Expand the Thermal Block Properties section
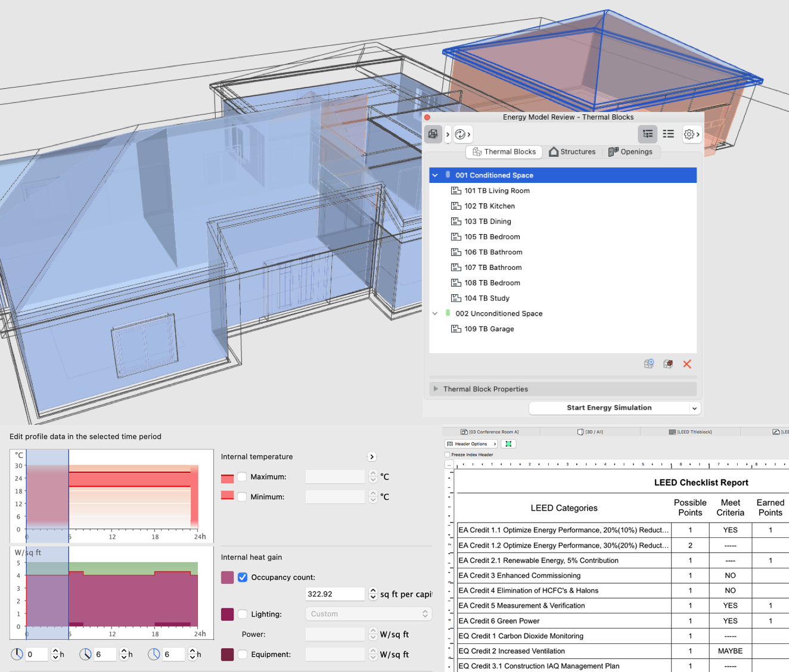The image size is (789, 672). click(436, 389)
